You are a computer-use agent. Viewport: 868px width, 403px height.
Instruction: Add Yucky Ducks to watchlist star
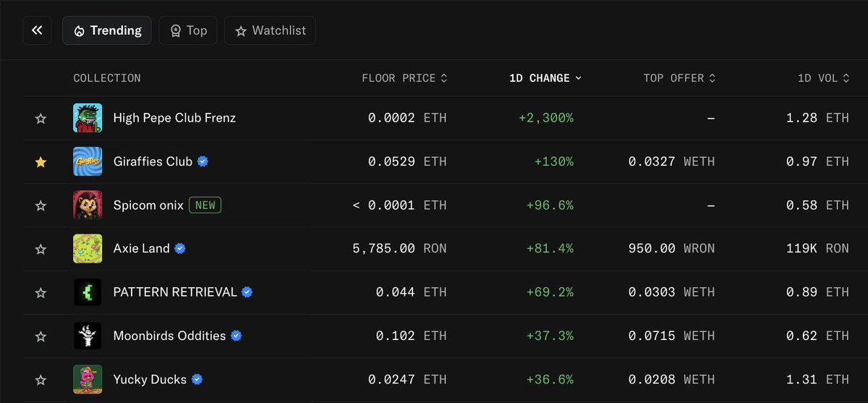pos(41,380)
